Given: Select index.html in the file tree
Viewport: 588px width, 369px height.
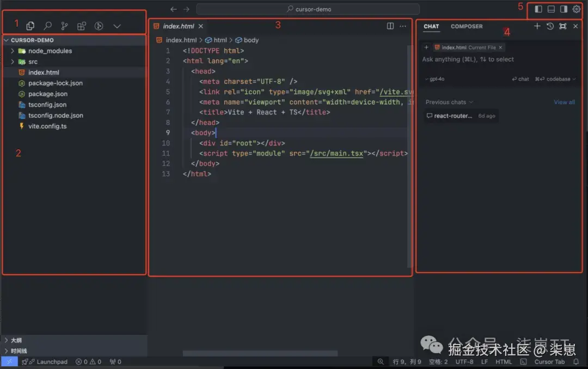Looking at the screenshot, I should (74, 72).
